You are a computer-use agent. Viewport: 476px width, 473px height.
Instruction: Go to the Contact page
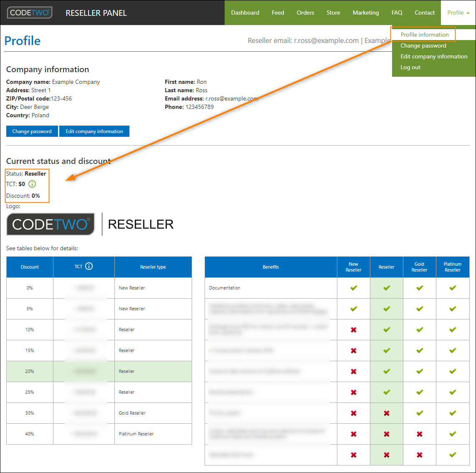(x=424, y=13)
